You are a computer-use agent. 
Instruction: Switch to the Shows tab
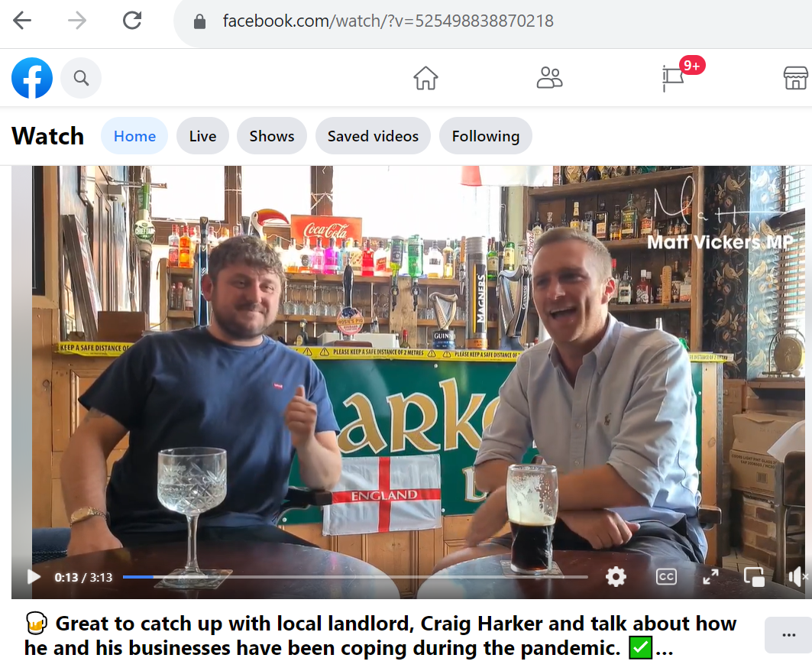pyautogui.click(x=272, y=136)
